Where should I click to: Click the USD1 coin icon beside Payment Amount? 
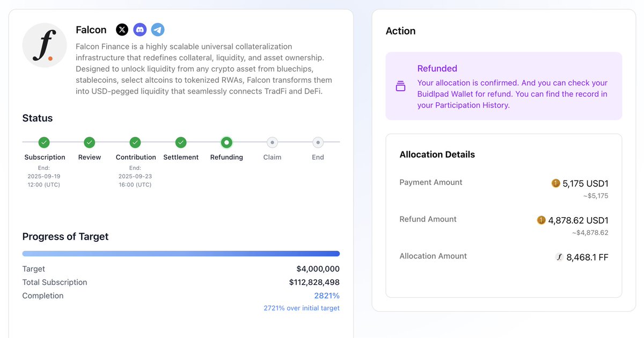click(555, 183)
